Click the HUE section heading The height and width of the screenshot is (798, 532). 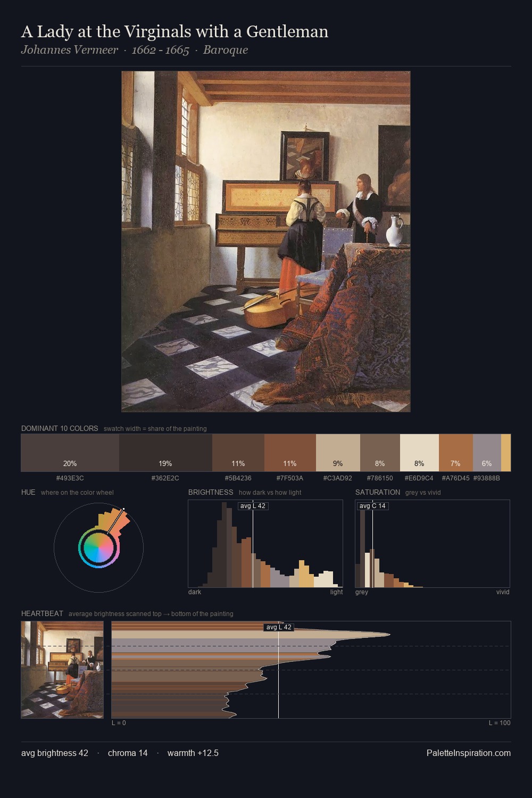(x=28, y=492)
